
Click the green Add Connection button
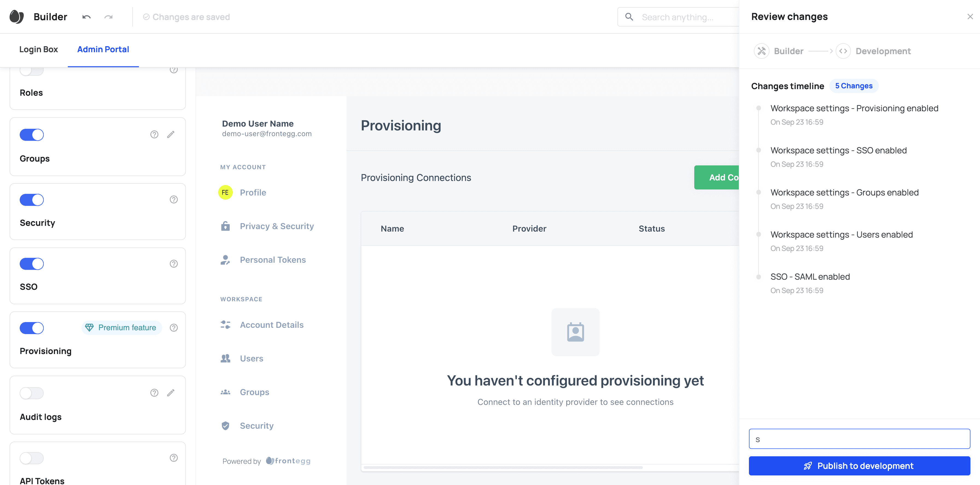coord(717,177)
